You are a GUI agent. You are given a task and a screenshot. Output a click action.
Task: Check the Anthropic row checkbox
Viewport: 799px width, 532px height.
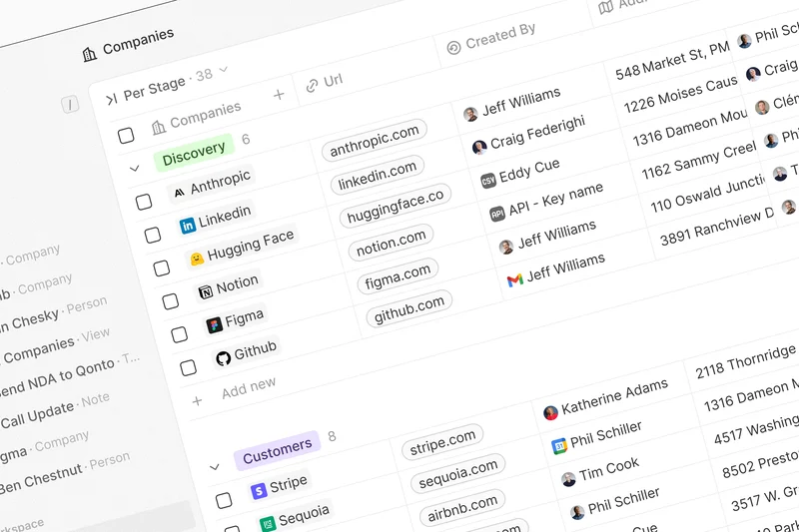[x=144, y=202]
